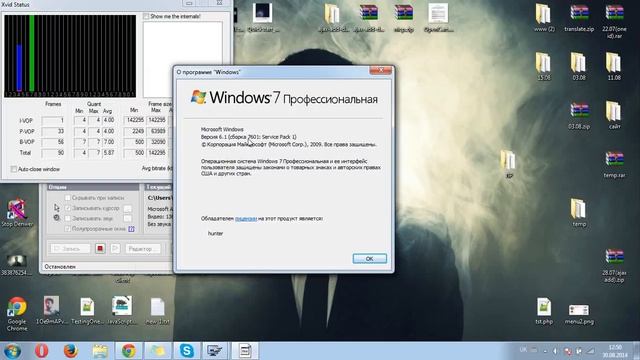Click the network signal tray icon
The width and height of the screenshot is (640, 360).
[590, 351]
